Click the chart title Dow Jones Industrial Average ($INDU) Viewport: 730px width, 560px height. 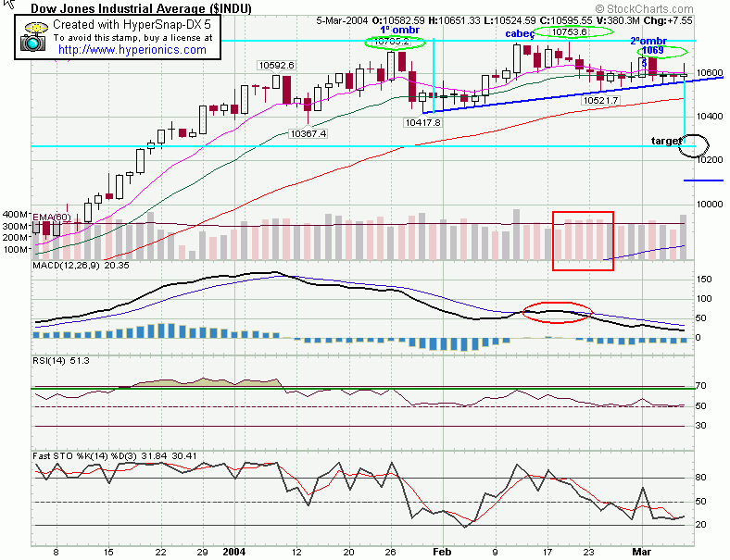[141, 8]
